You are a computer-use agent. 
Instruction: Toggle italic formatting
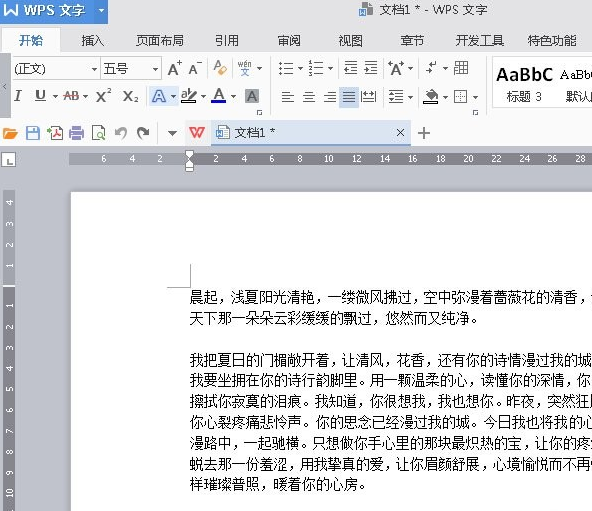pos(18,96)
